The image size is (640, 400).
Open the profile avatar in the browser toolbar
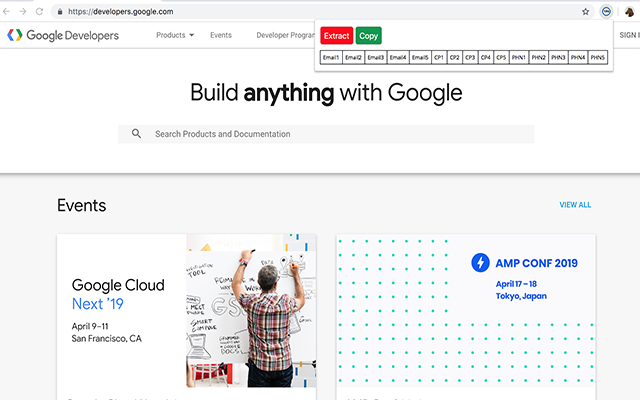(x=629, y=11)
